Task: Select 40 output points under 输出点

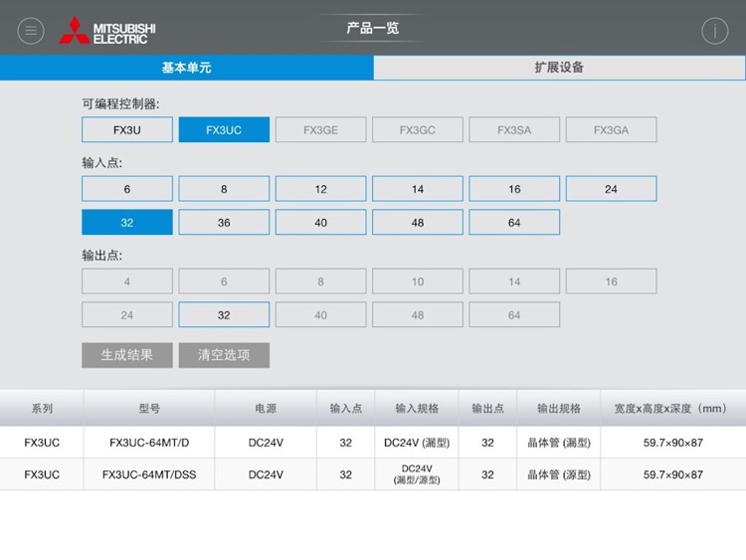Action: 320,314
